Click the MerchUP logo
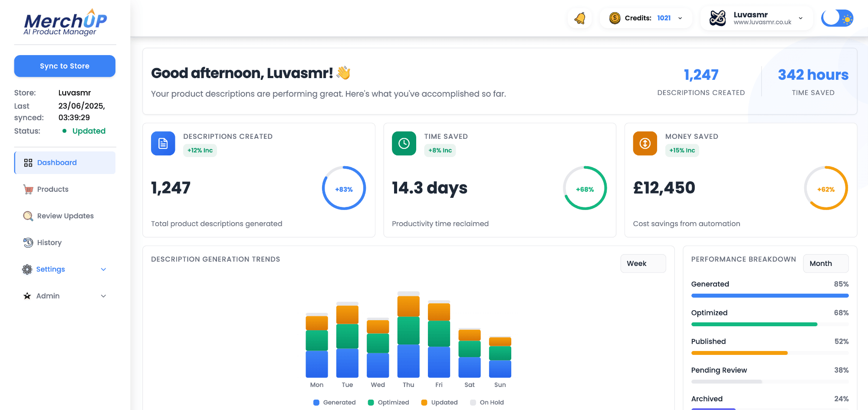This screenshot has height=410, width=868. point(65,23)
